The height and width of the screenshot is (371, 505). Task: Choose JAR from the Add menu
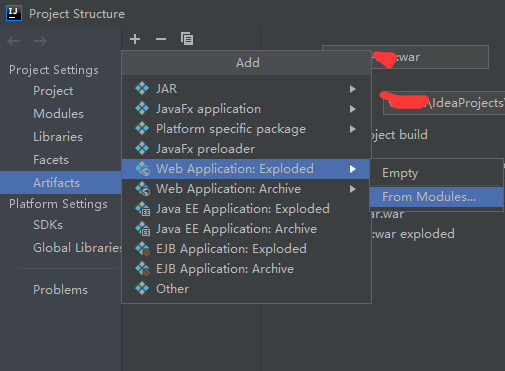pos(246,89)
